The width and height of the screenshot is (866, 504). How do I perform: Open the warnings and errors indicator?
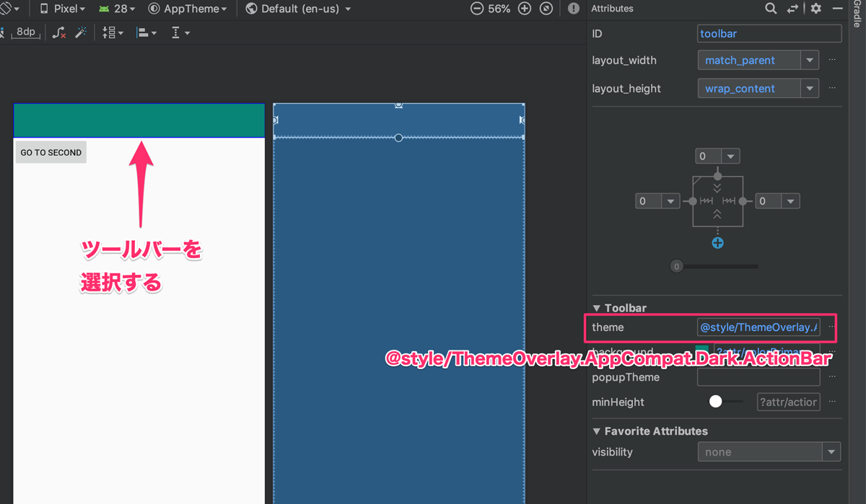574,9
